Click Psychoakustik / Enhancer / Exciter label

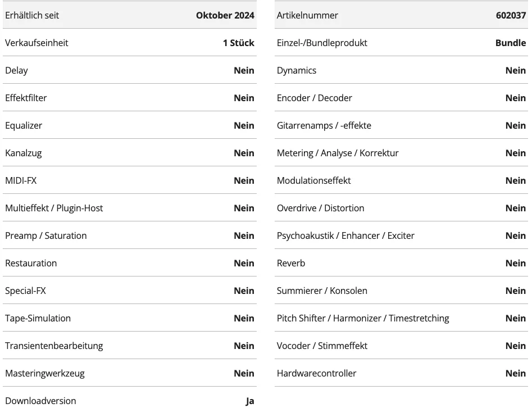click(x=345, y=235)
